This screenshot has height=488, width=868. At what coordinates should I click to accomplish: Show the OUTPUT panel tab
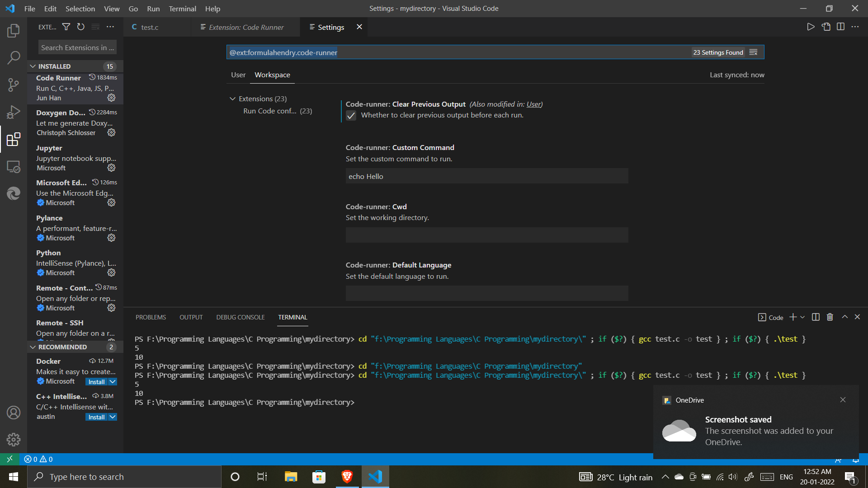tap(191, 317)
